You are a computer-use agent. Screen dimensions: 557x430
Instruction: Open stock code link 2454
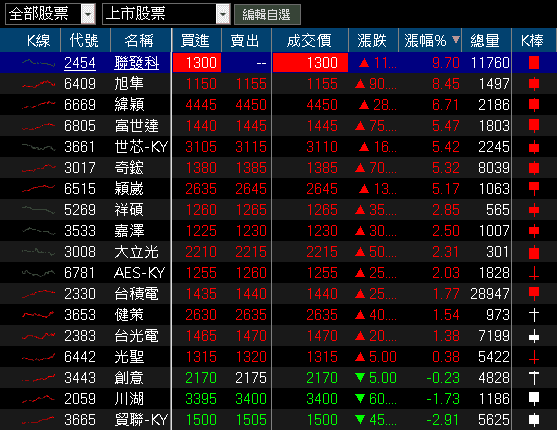click(x=80, y=63)
